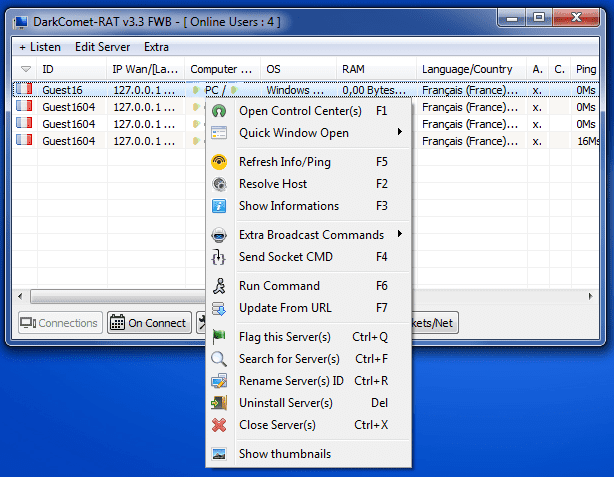
Task: Sort by the RAM column header
Action: tap(377, 69)
